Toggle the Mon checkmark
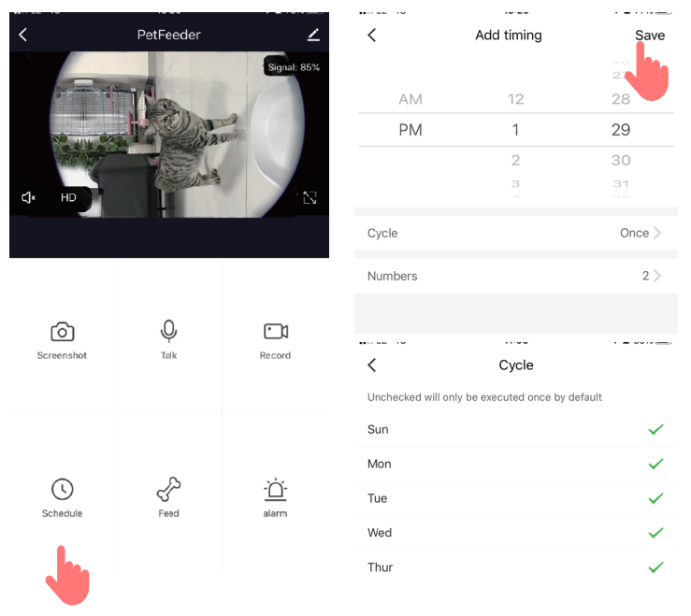This screenshot has height=616, width=691. coord(655,464)
